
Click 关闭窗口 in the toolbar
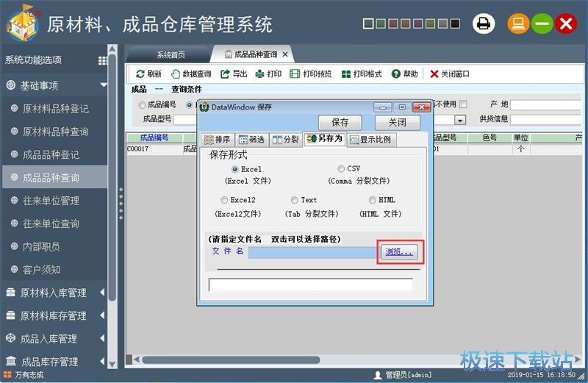(x=449, y=74)
